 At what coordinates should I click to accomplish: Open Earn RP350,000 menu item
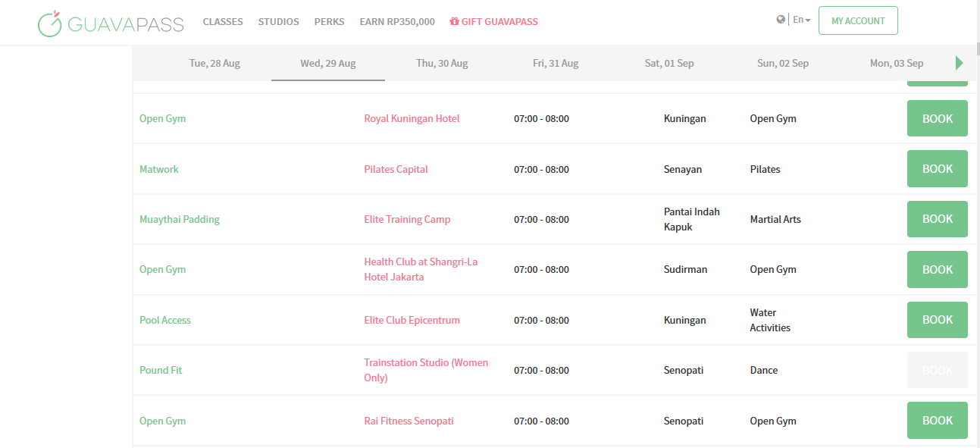coord(397,22)
